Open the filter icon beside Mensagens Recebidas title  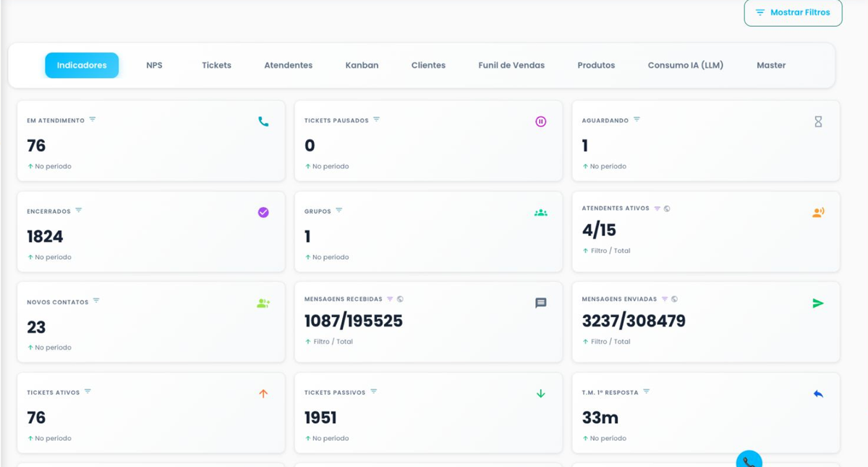(x=390, y=299)
